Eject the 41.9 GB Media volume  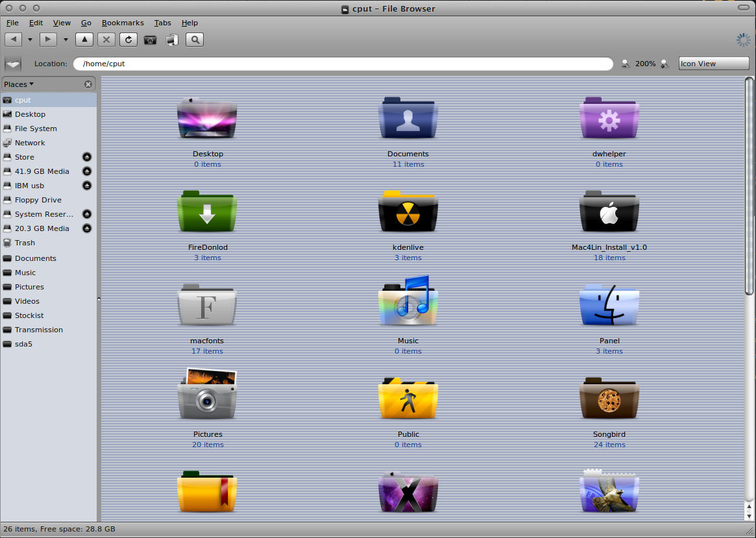[x=87, y=171]
